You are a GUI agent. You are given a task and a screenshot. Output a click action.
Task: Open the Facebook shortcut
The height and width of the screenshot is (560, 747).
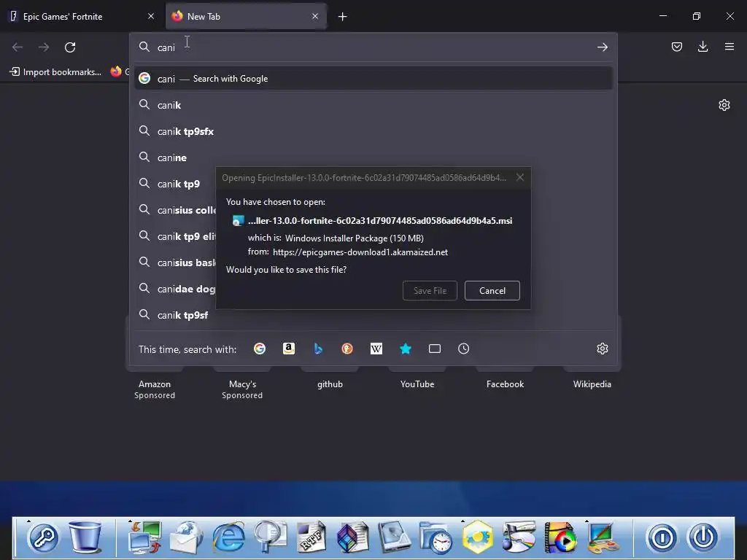[505, 384]
